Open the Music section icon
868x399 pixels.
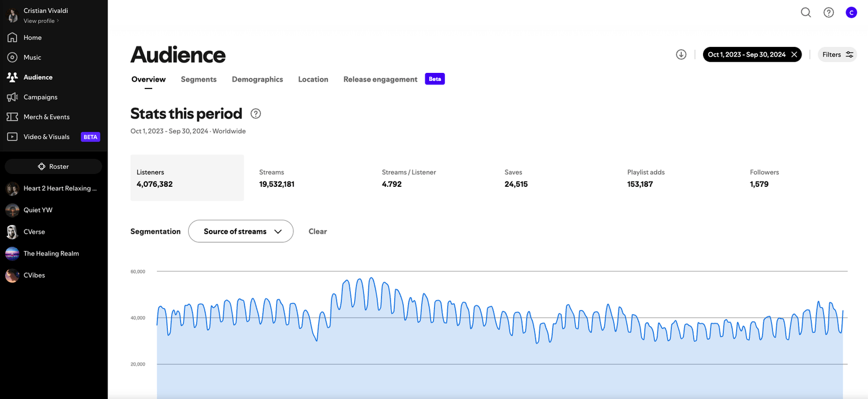tap(12, 57)
